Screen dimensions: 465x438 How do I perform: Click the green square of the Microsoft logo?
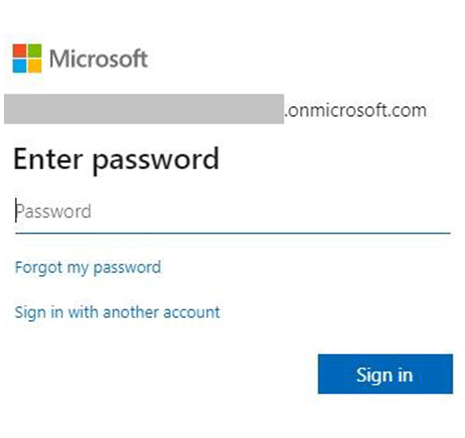[35, 51]
